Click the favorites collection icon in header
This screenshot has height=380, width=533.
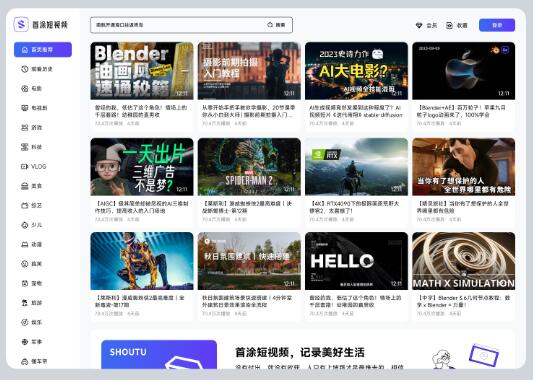pos(449,25)
